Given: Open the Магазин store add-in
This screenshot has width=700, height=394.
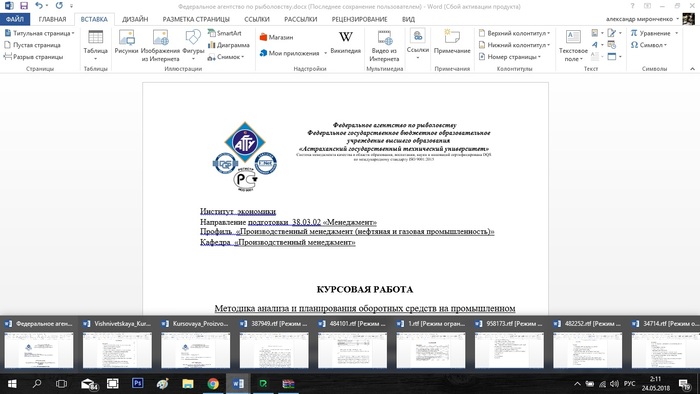Looking at the screenshot, I should tap(276, 37).
